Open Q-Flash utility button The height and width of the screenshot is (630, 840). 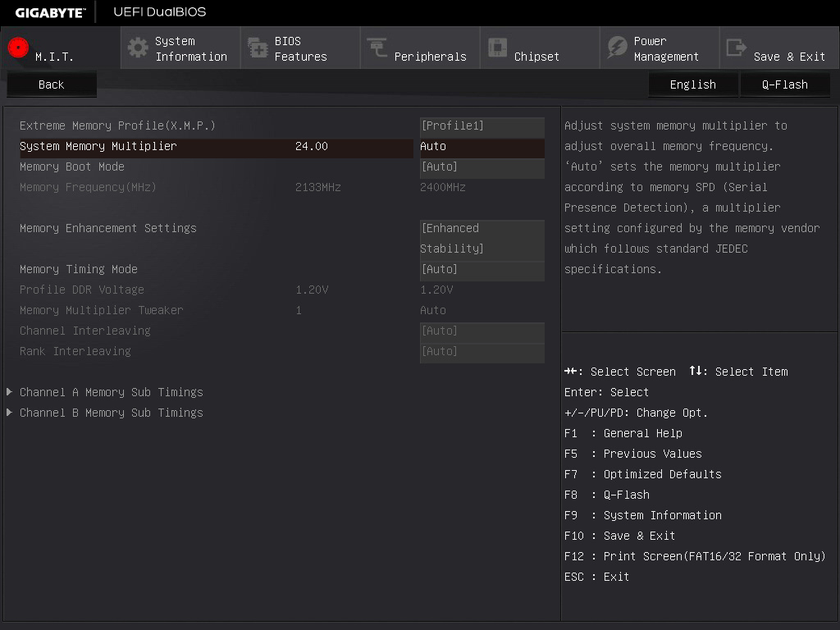[785, 84]
